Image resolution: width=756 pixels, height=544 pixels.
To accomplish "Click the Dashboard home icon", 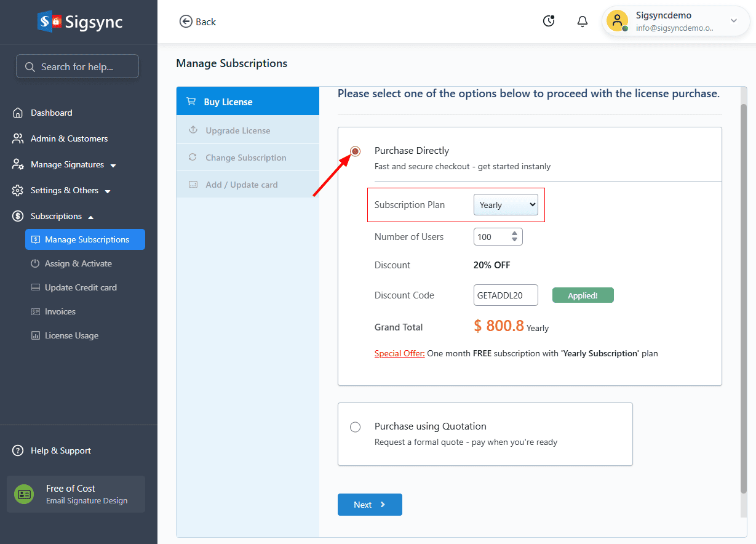I will 18,113.
